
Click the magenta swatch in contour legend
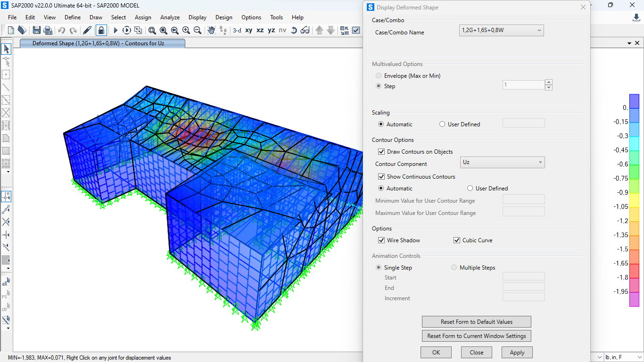point(634,299)
